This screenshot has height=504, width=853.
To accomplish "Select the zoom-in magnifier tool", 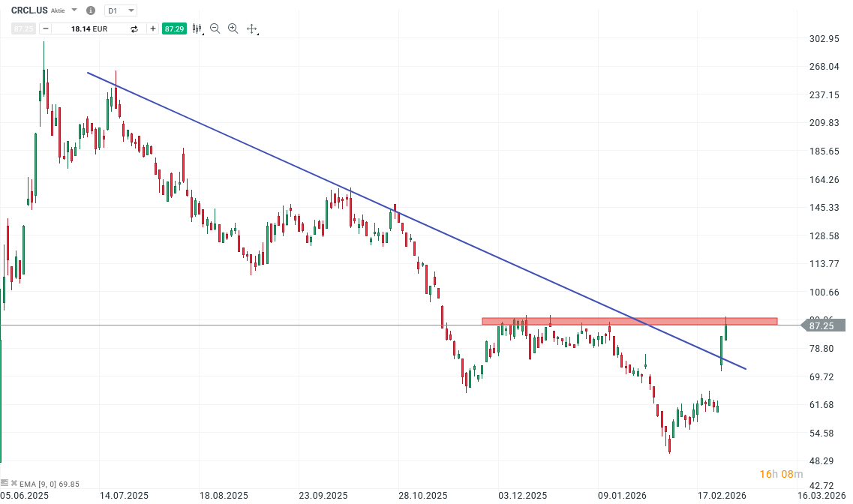I will coord(233,28).
